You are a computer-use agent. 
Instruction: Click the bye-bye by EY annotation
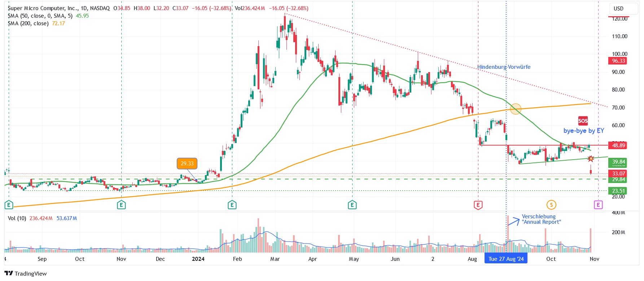[584, 130]
